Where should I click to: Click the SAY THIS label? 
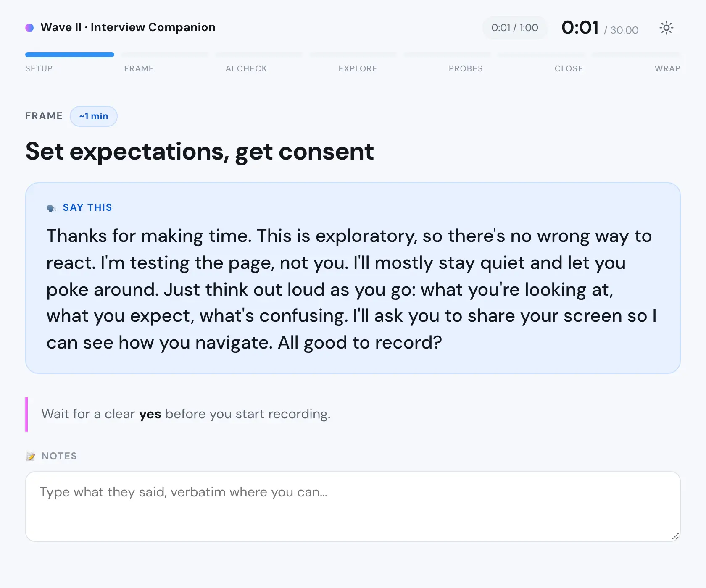pyautogui.click(x=87, y=207)
